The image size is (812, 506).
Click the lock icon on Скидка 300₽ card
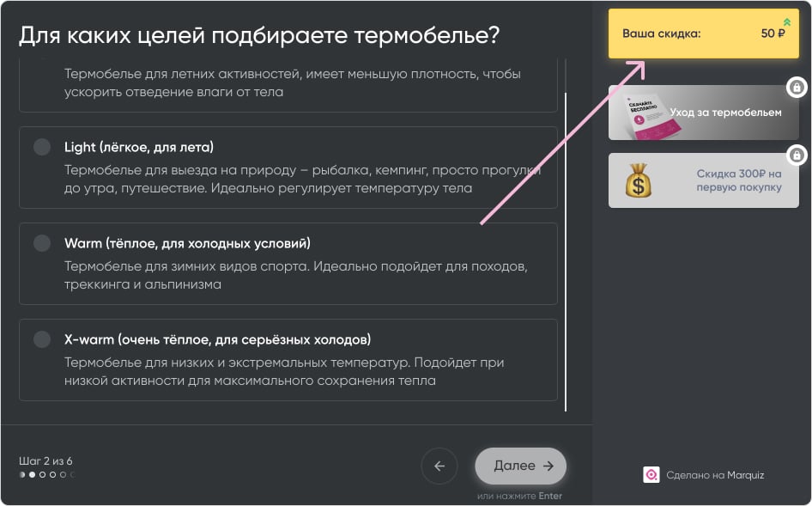797,156
